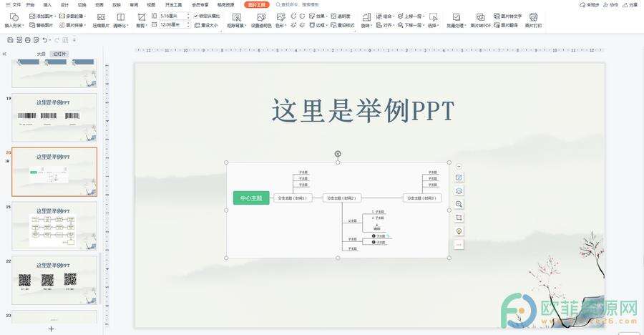Click Compress Picture (压缩图片) icon
Viewport: 644px width, 335px height.
(101, 17)
